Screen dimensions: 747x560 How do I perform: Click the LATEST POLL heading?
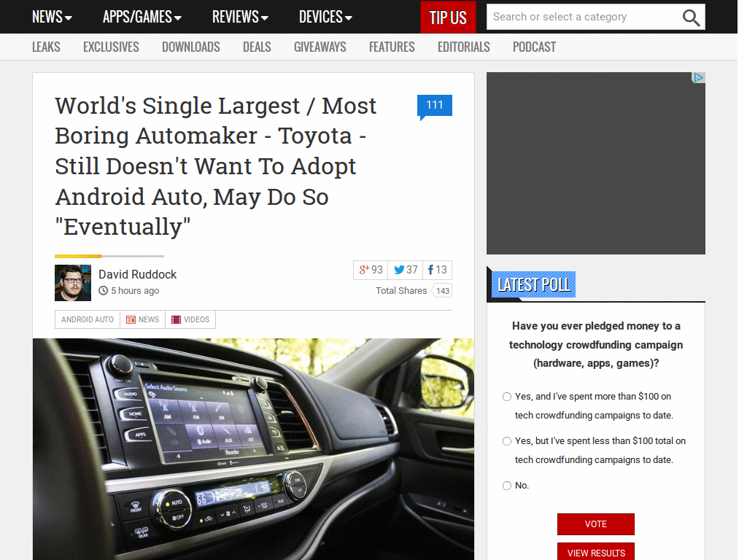[533, 285]
